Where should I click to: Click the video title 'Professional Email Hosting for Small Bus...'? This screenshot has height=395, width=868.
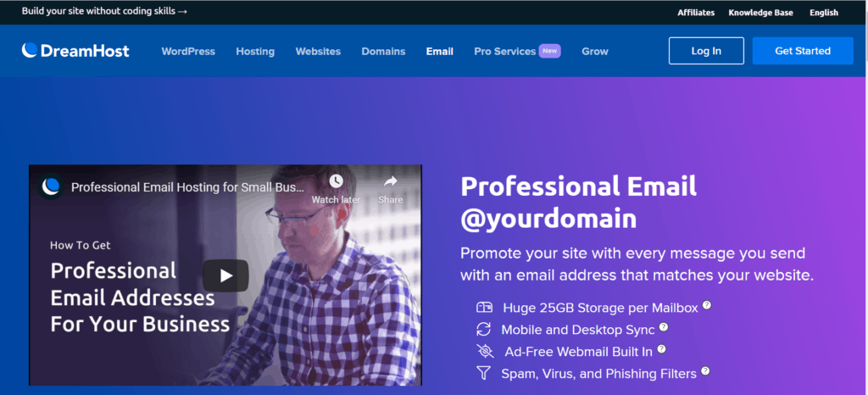coord(187,187)
